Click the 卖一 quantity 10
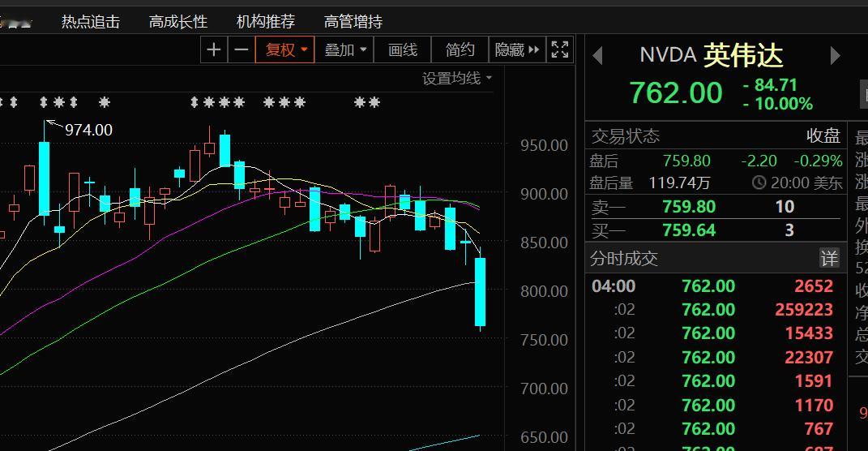This screenshot has height=451, width=868. [x=785, y=207]
